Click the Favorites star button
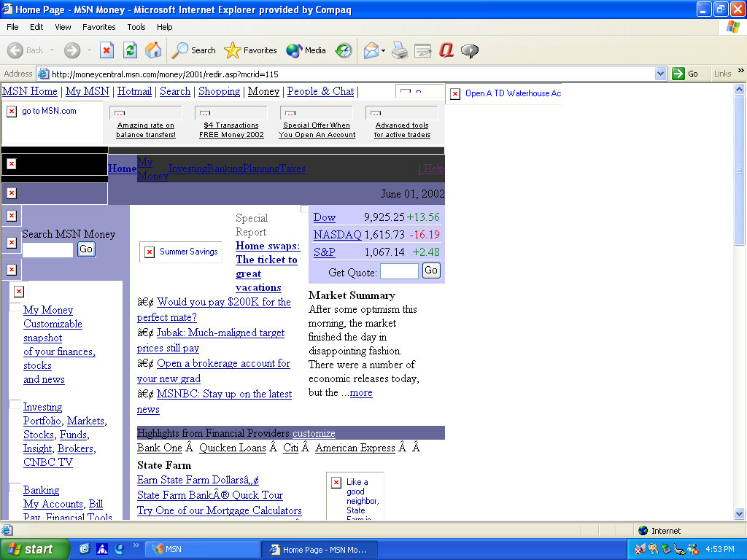The image size is (747, 560). pyautogui.click(x=251, y=50)
